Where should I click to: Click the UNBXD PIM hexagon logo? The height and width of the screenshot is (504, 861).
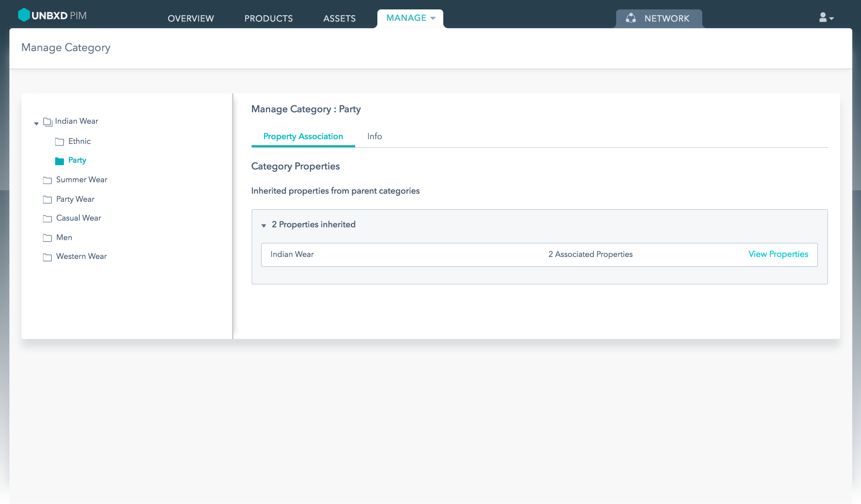tap(24, 15)
